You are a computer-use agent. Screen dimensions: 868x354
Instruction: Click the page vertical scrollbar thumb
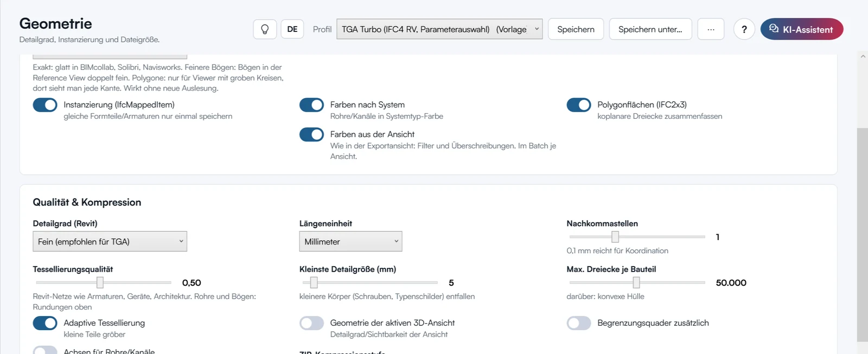(x=863, y=235)
